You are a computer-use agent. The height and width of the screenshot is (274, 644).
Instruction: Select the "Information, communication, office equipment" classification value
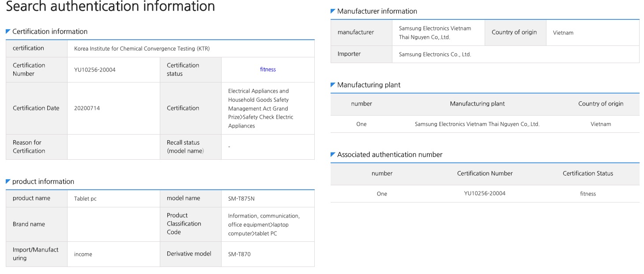tap(264, 225)
